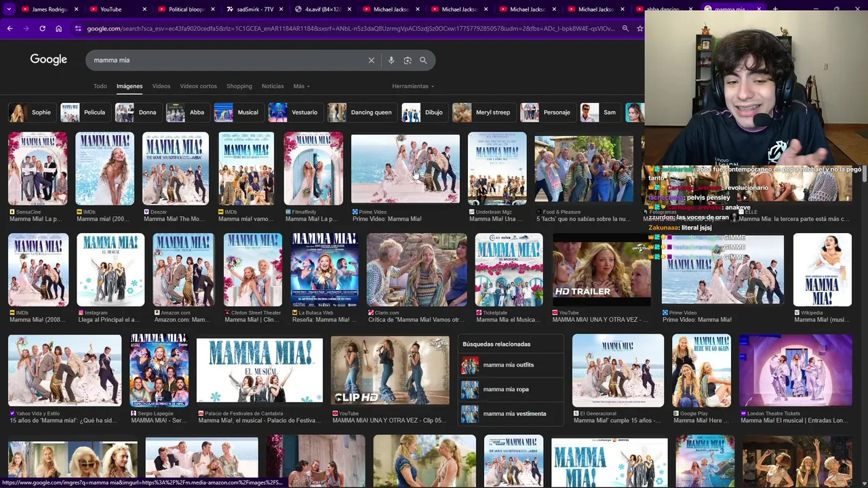Open YouTube Clip HD thumbnail
Viewport: 868px width, 488px height.
point(390,370)
